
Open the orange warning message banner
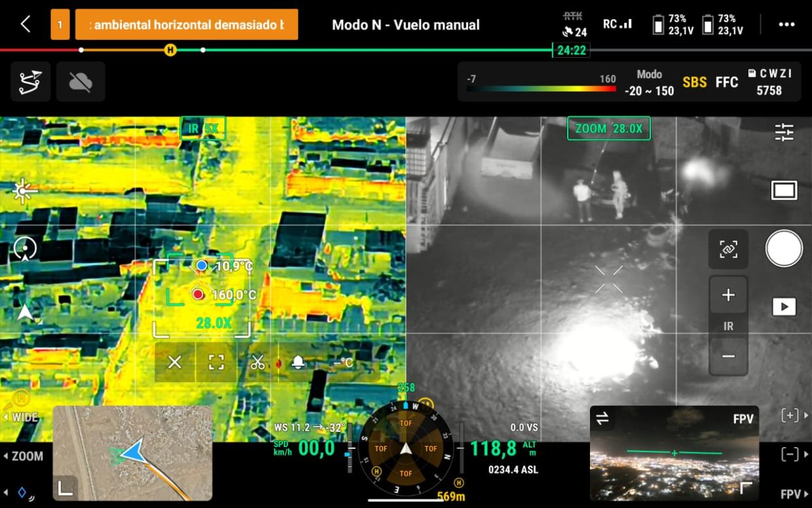(187, 25)
